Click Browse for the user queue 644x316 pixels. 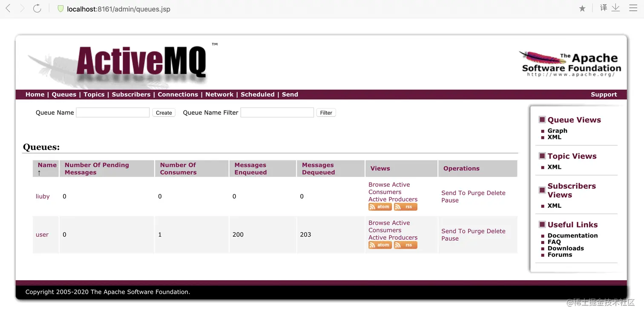click(379, 223)
